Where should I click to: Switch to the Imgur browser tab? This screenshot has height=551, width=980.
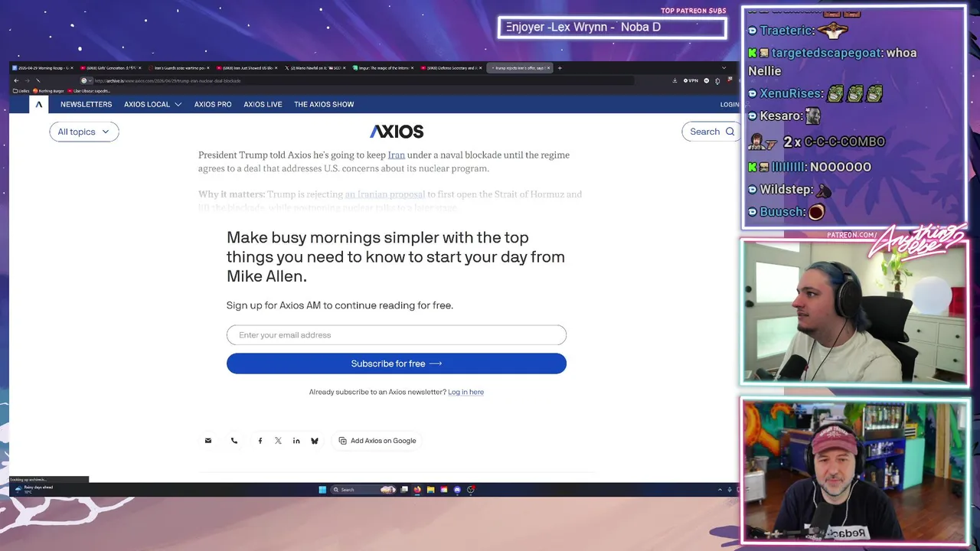[x=384, y=68]
